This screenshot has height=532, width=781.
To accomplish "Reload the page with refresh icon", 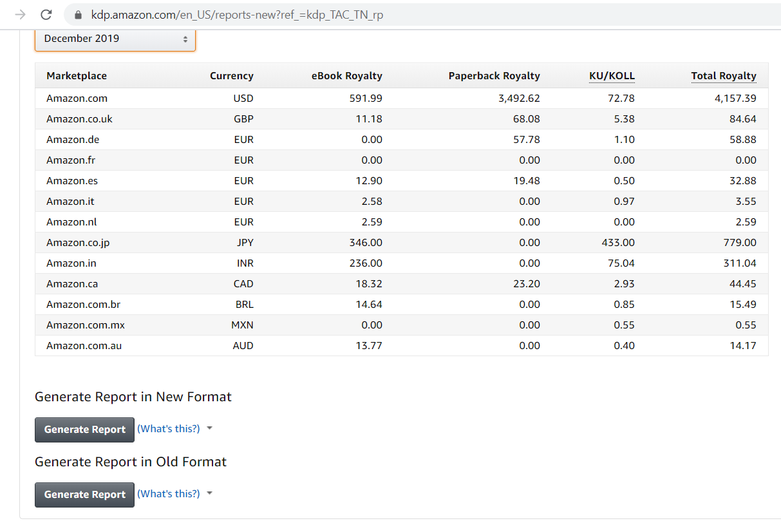I will coord(46,14).
